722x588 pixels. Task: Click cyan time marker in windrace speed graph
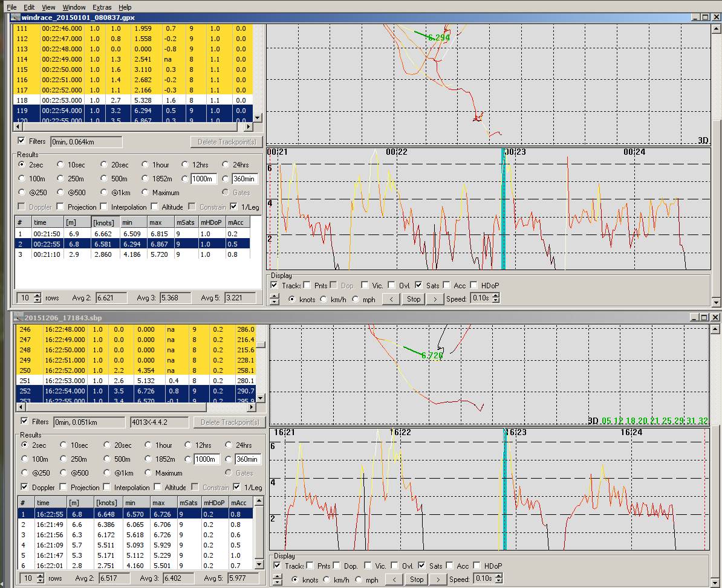[x=502, y=212]
